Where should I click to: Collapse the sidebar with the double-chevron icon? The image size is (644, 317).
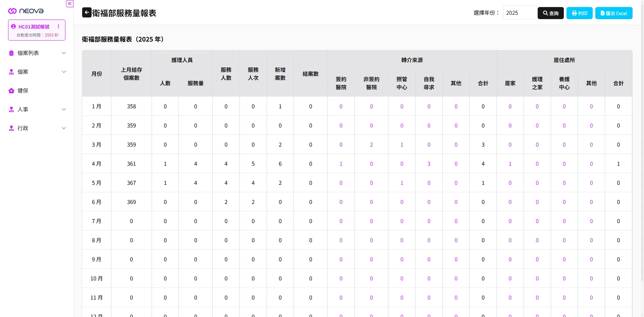coord(70,4)
